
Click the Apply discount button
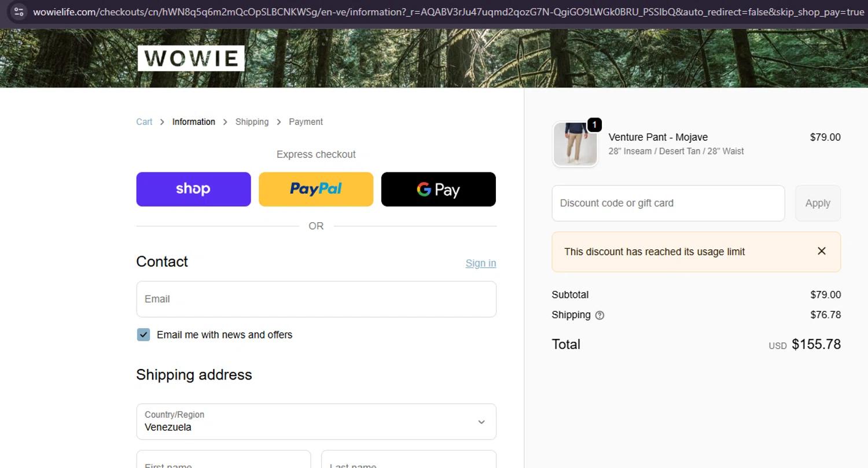[818, 203]
